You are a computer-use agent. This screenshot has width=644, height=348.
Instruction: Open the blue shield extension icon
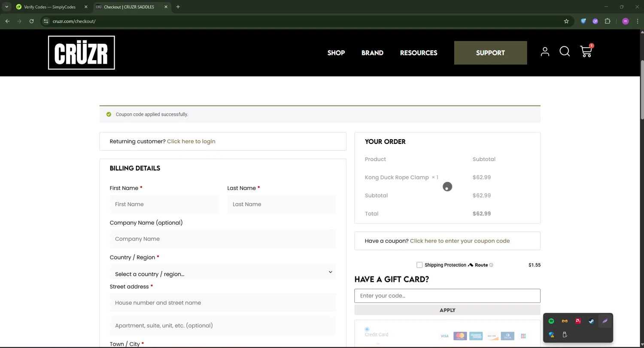click(583, 21)
